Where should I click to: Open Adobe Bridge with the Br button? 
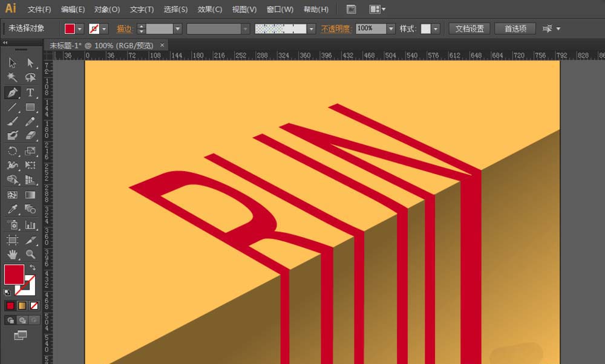352,10
